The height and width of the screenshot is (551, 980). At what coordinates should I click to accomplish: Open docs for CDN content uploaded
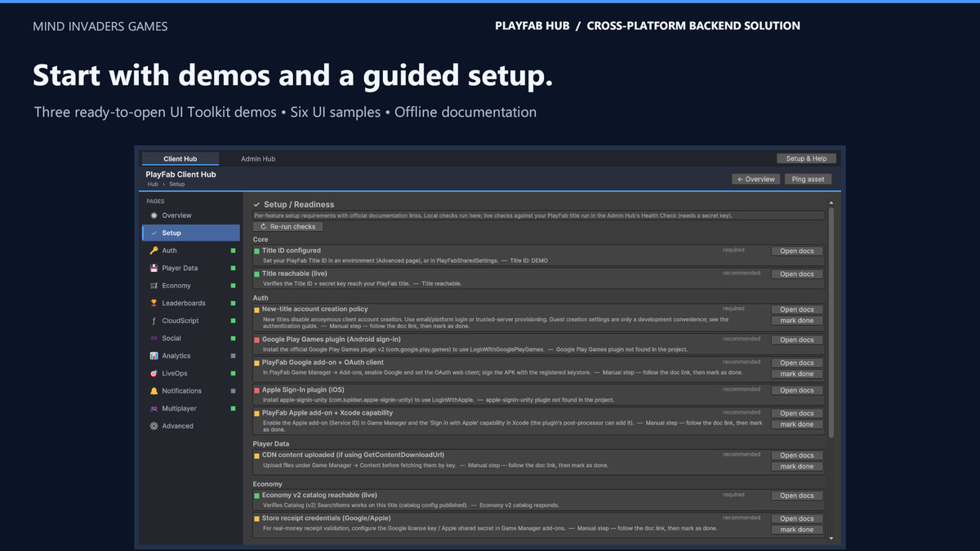797,455
